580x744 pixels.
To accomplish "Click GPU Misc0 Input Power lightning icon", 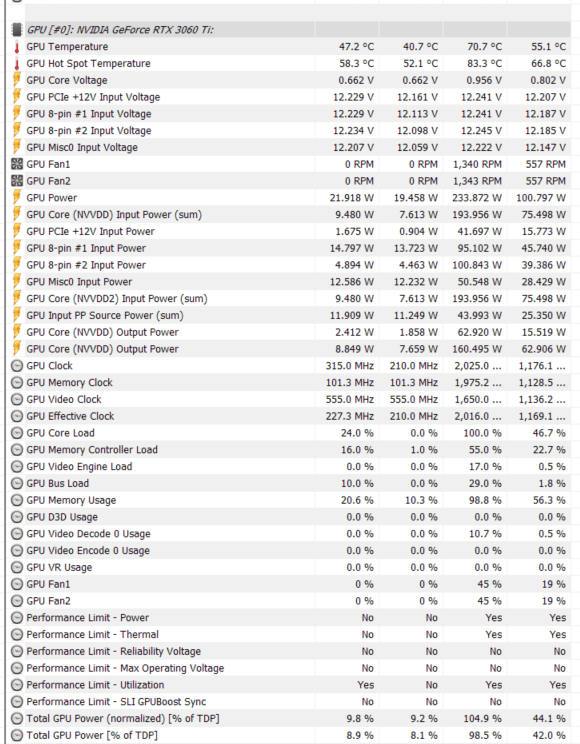I will pyautogui.click(x=17, y=281).
